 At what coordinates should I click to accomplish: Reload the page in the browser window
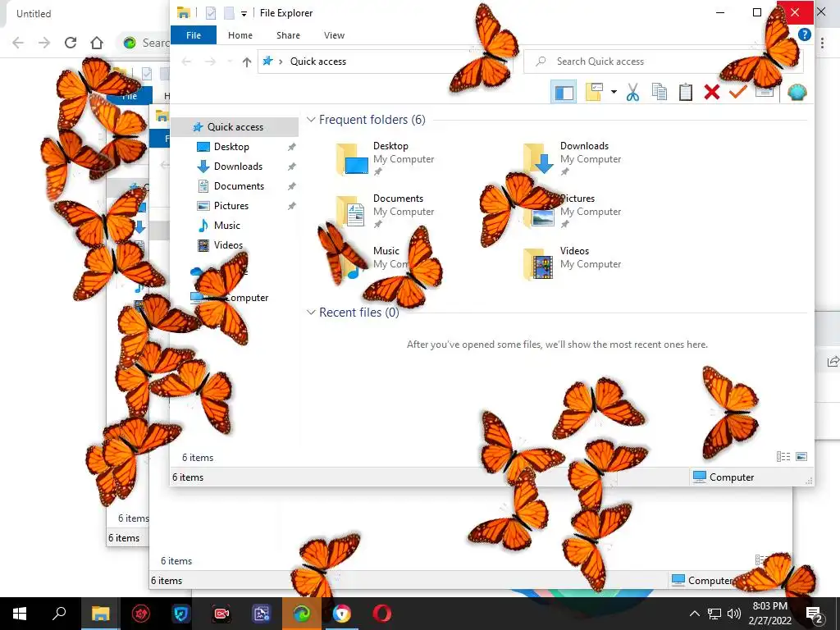[x=71, y=43]
